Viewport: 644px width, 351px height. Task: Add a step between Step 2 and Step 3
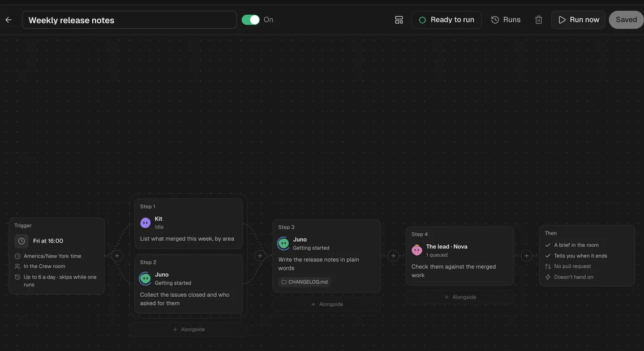pos(260,256)
